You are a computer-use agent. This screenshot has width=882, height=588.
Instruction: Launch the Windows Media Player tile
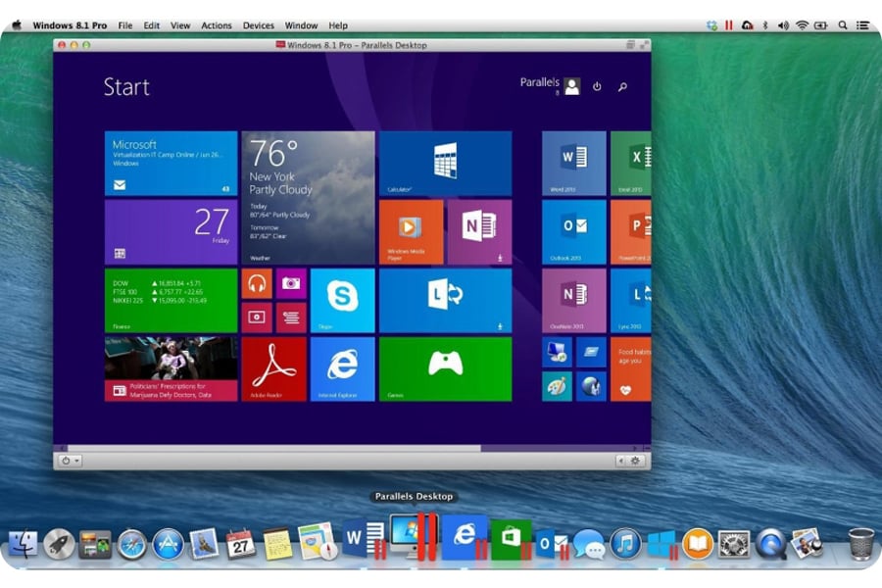pyautogui.click(x=410, y=231)
